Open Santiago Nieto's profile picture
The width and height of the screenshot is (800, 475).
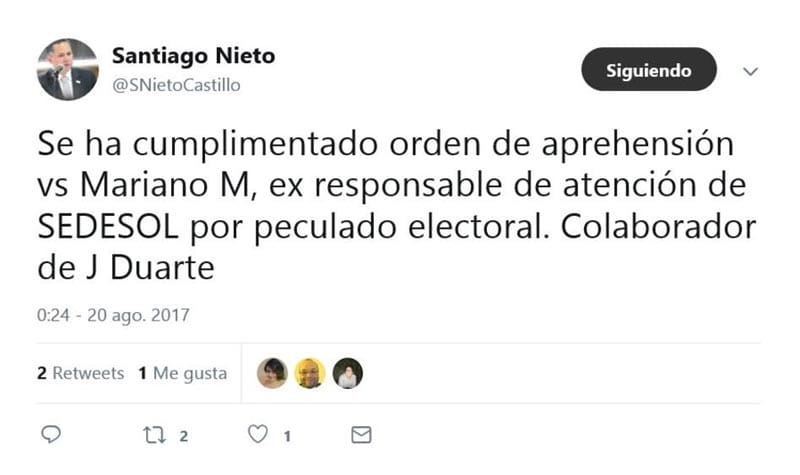coord(68,69)
